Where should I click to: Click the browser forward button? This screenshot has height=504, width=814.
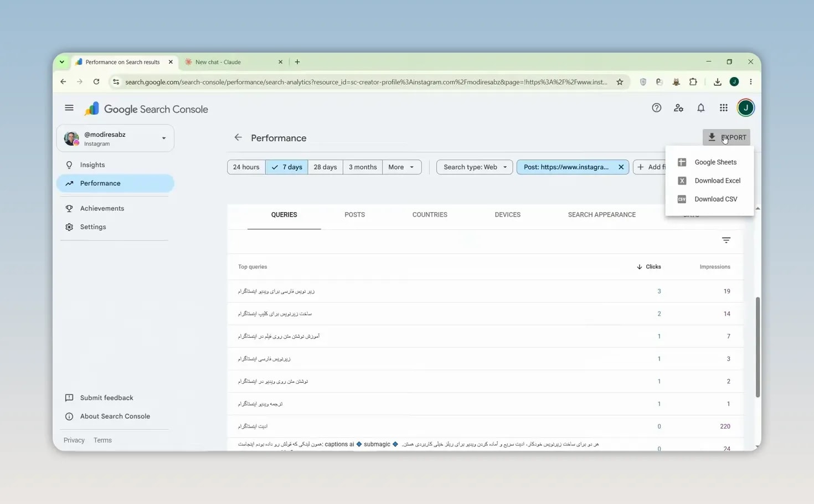point(80,82)
